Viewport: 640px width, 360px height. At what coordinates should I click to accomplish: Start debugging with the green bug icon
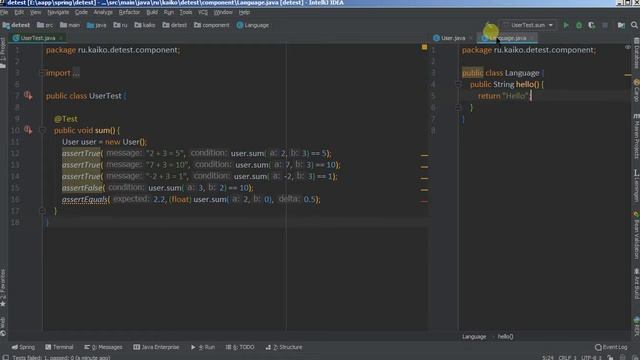[x=579, y=25]
